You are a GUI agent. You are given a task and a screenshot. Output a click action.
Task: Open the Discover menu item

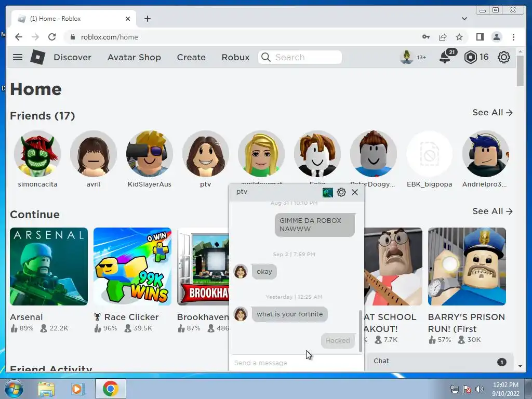click(x=72, y=57)
